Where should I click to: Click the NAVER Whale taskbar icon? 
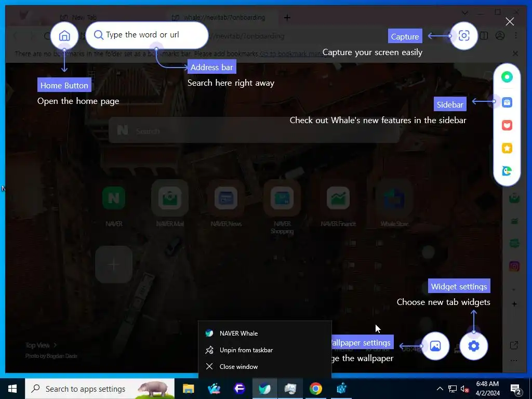click(264, 389)
